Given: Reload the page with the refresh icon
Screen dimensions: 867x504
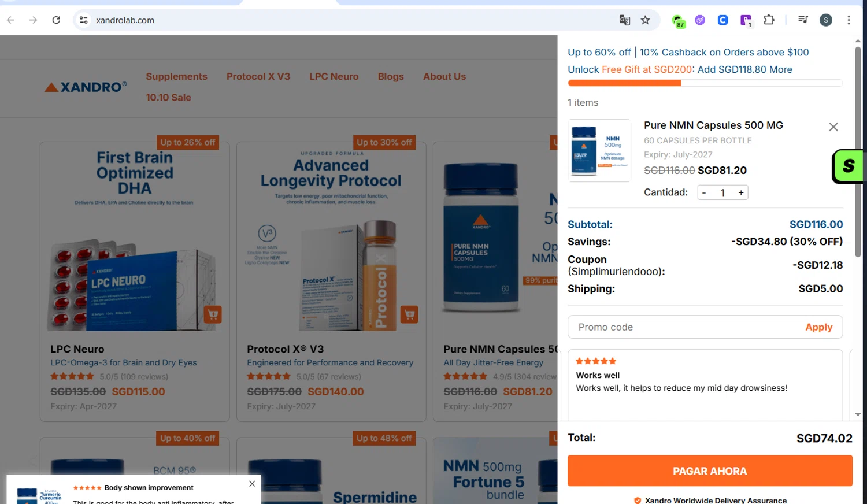Looking at the screenshot, I should click(56, 20).
